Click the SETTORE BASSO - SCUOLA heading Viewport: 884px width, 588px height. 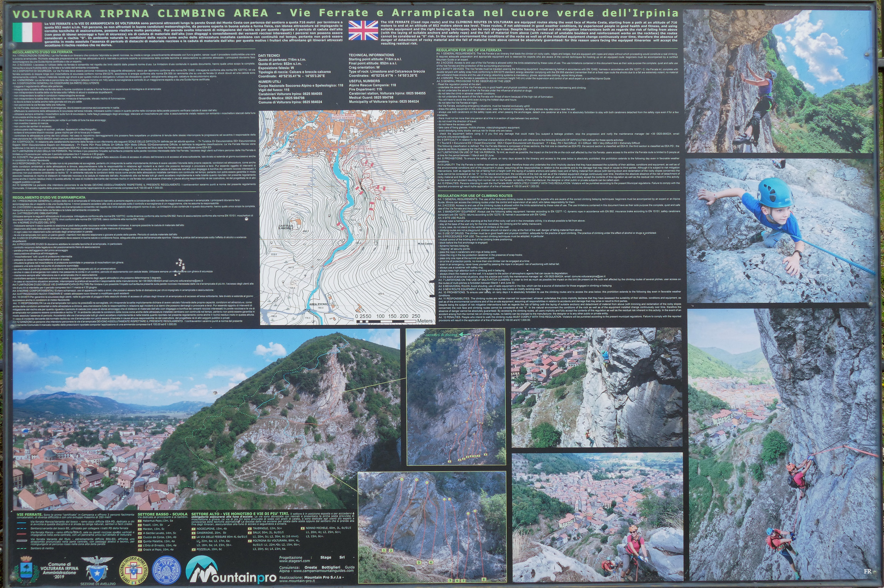tap(163, 514)
